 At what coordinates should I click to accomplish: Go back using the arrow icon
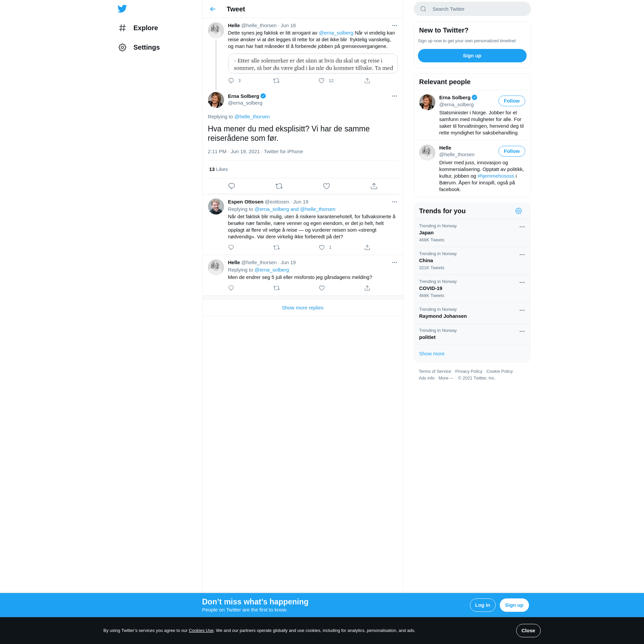tap(213, 9)
